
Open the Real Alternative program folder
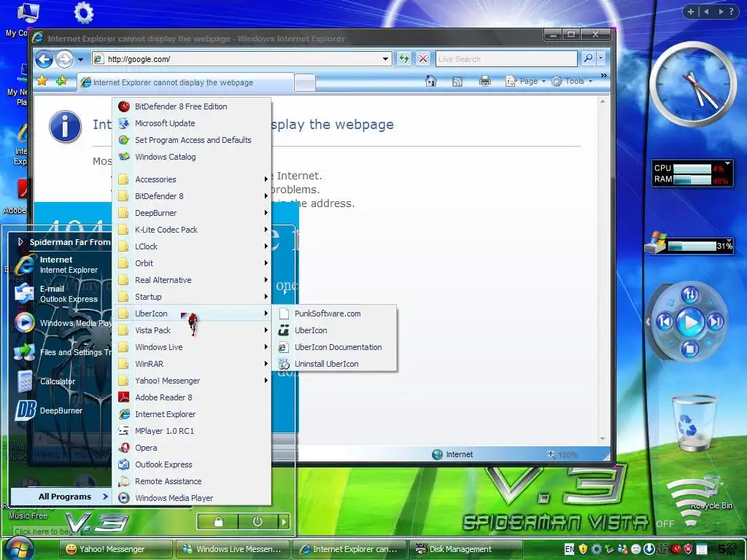(192, 280)
